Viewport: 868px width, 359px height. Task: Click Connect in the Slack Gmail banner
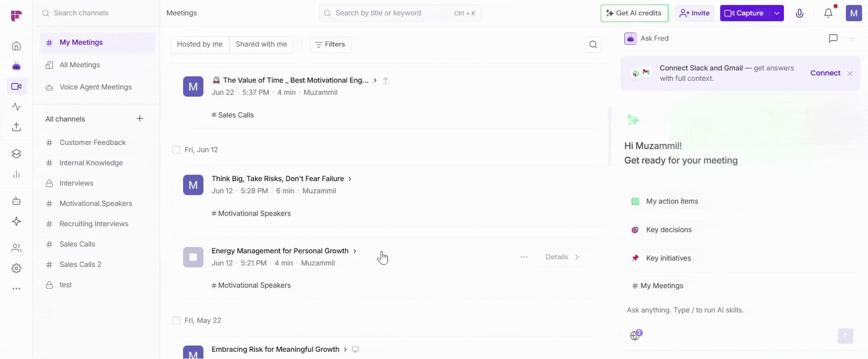[x=825, y=73]
